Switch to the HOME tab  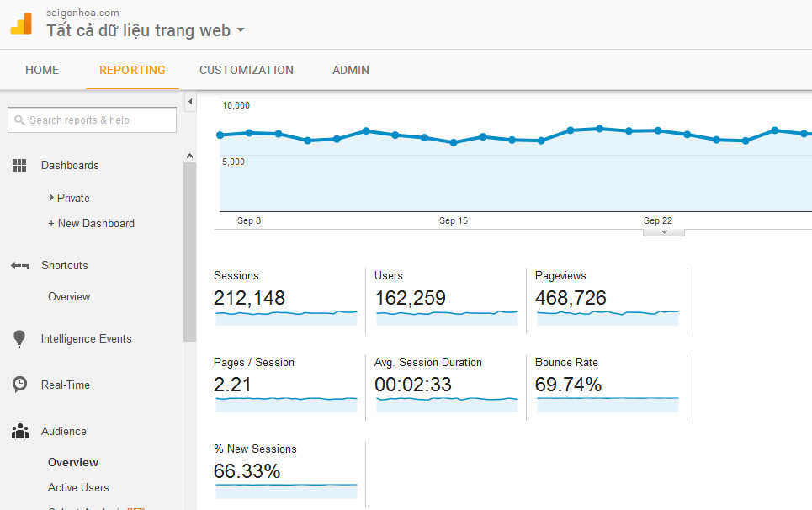[x=42, y=70]
